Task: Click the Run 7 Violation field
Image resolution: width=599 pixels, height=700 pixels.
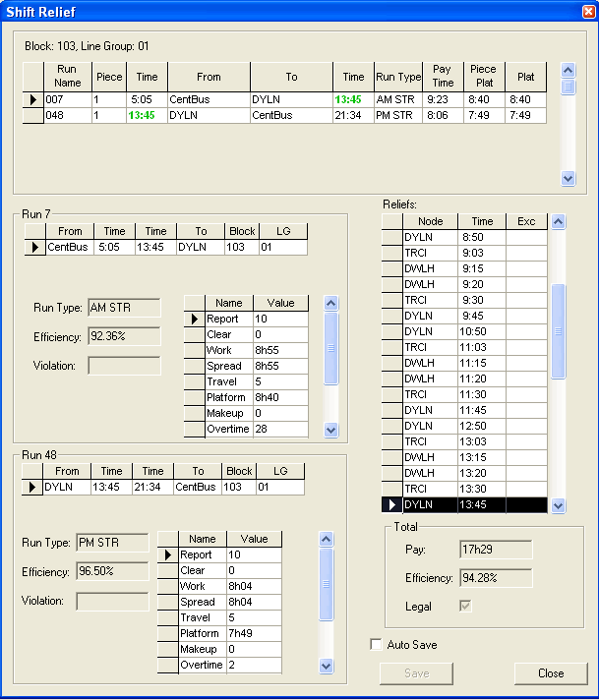Action: [124, 366]
